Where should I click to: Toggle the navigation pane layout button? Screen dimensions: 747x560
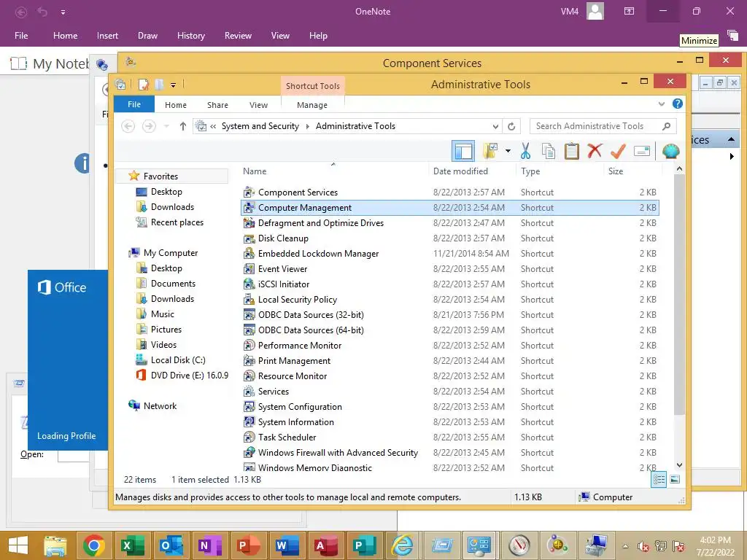463,152
